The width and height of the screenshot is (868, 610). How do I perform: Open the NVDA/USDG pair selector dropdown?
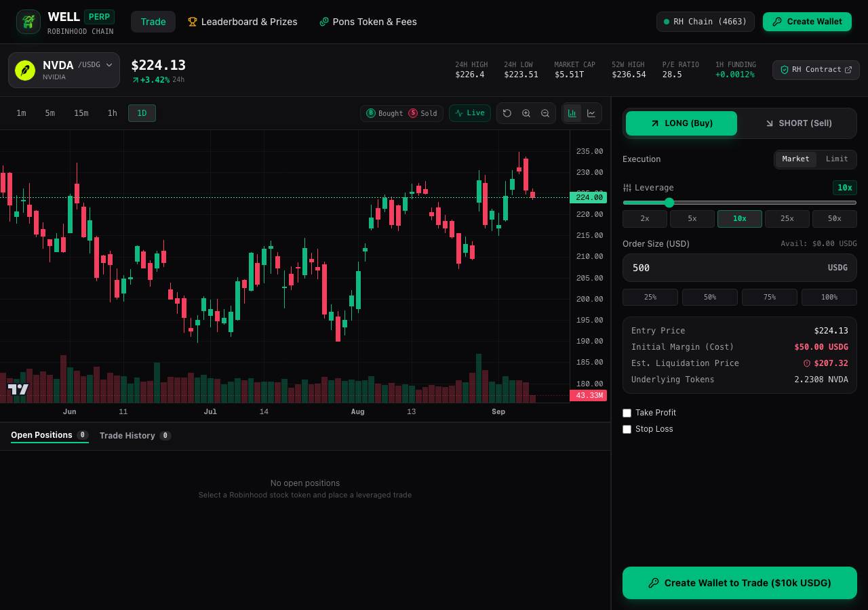[x=64, y=70]
